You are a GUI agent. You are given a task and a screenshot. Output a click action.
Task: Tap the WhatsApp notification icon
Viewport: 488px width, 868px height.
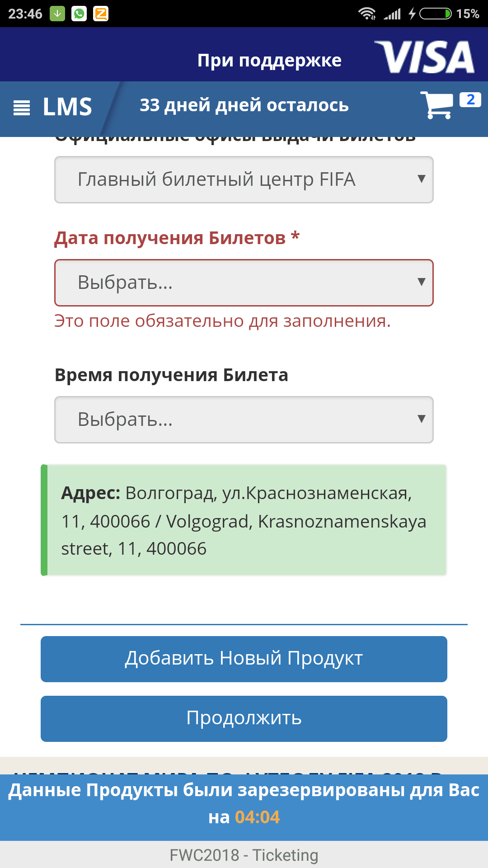click(79, 14)
